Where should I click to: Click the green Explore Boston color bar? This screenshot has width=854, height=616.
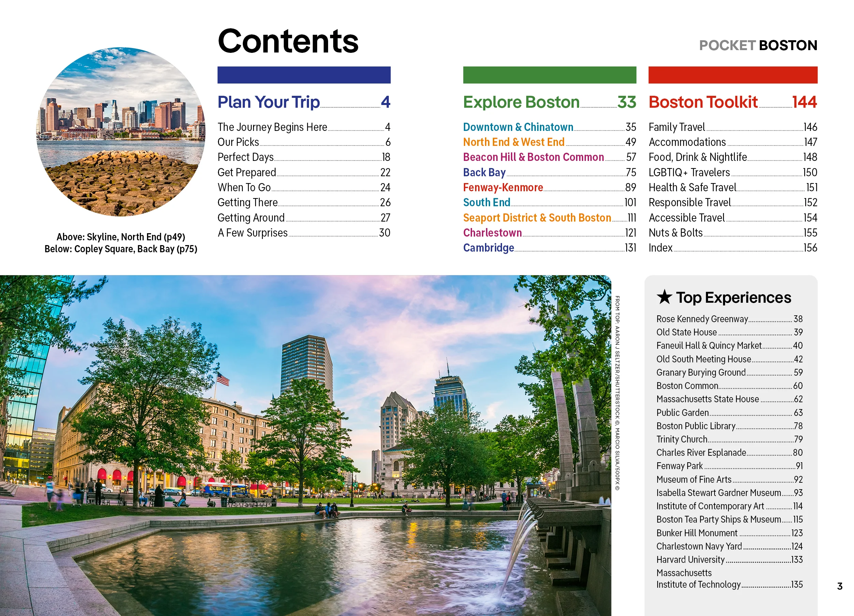[549, 75]
